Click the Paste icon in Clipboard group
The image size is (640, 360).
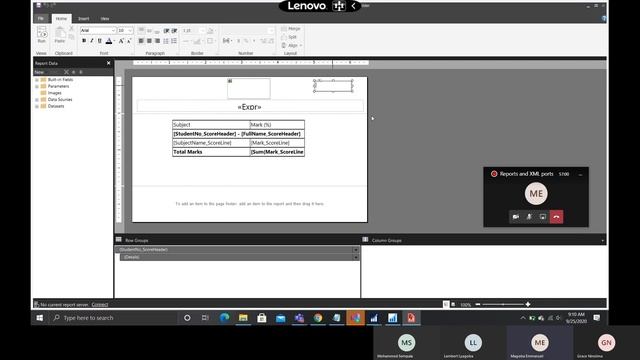pyautogui.click(x=60, y=35)
